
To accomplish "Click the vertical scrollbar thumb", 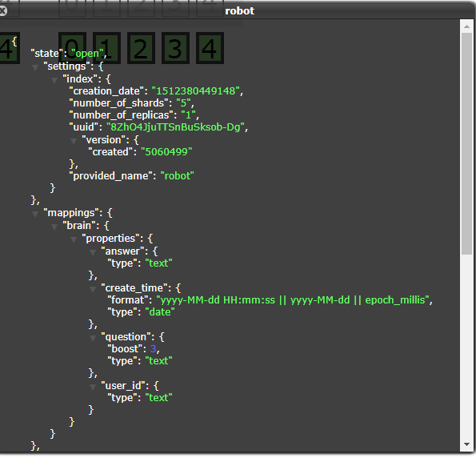I will (467, 144).
